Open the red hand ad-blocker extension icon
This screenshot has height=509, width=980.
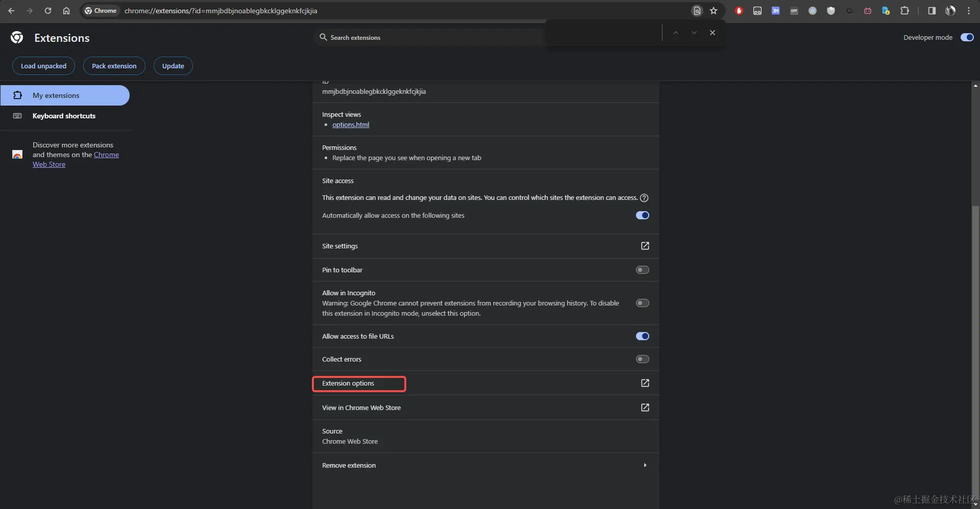tap(739, 11)
